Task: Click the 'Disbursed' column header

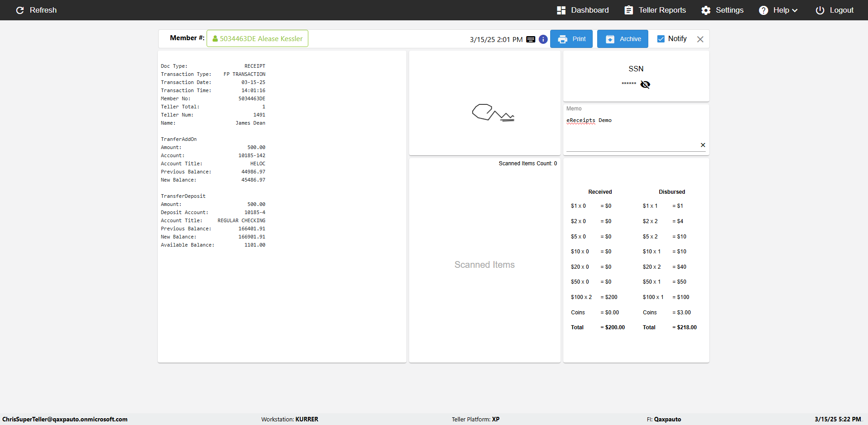Action: coord(672,192)
